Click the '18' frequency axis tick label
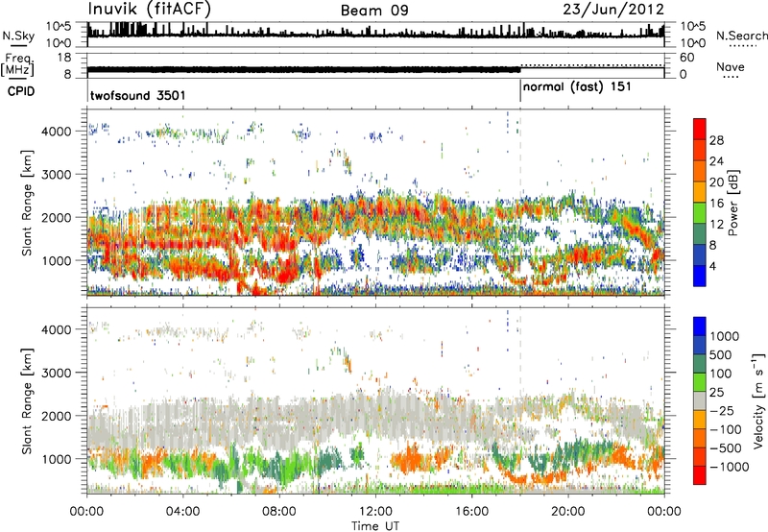Viewport: 768px width, 532px height. (x=64, y=58)
